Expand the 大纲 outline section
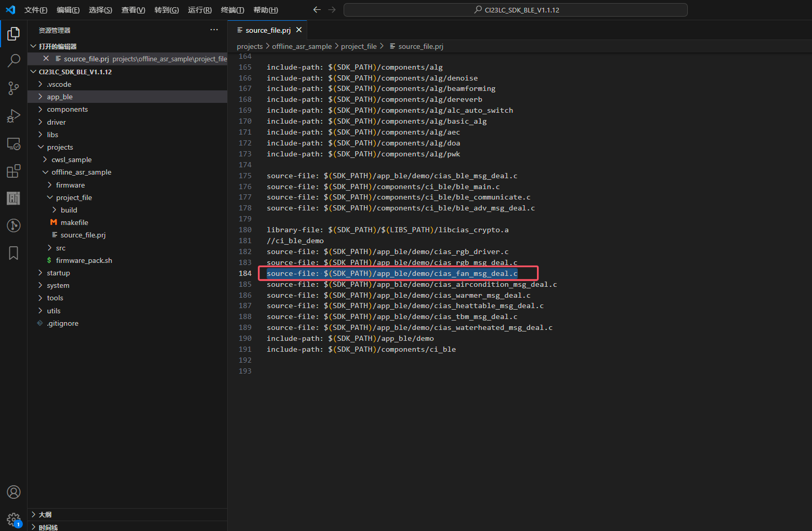Screen dimensions: 812x531 pos(127,514)
